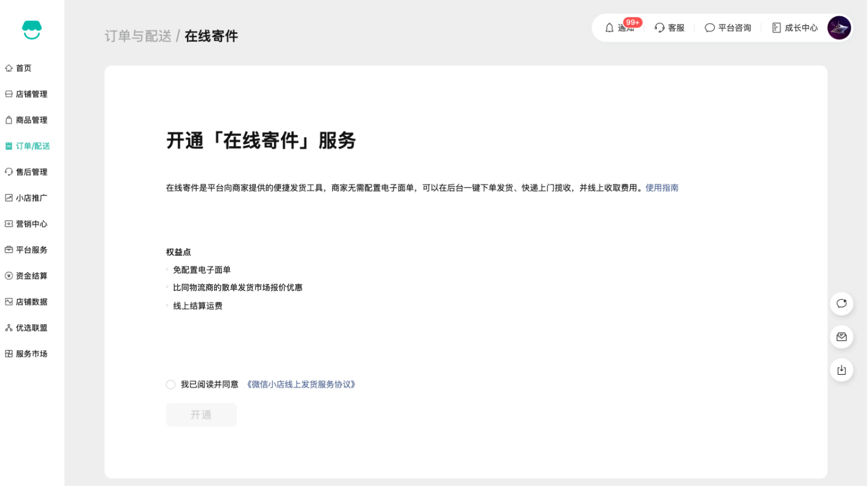The image size is (868, 487).
Task: Click the WeChat store logo icon
Action: pos(32,30)
